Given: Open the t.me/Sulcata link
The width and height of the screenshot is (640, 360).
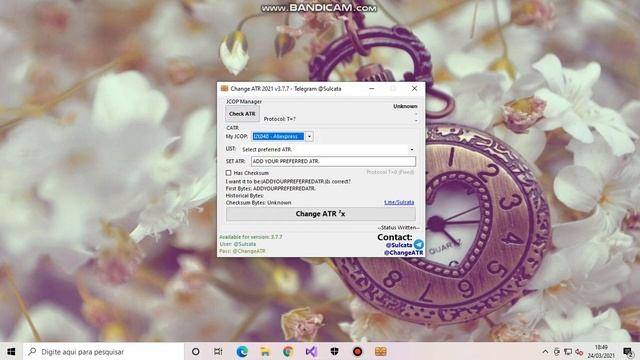Looking at the screenshot, I should [399, 202].
